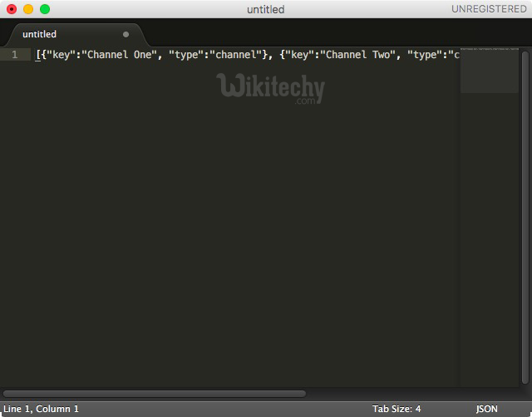Place cursor in the text "Channel Two"

357,55
